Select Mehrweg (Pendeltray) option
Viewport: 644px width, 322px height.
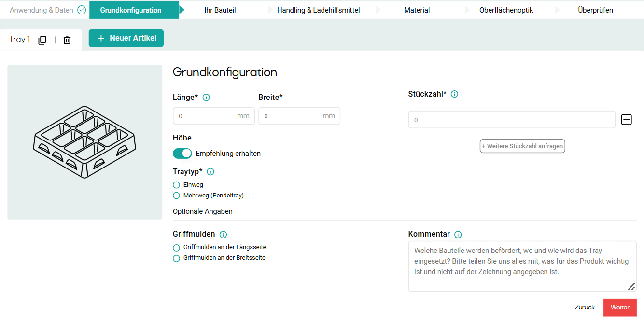(x=176, y=195)
